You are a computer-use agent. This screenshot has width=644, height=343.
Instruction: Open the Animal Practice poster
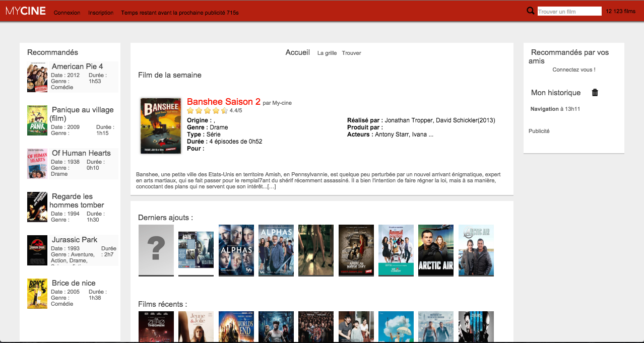tap(396, 250)
